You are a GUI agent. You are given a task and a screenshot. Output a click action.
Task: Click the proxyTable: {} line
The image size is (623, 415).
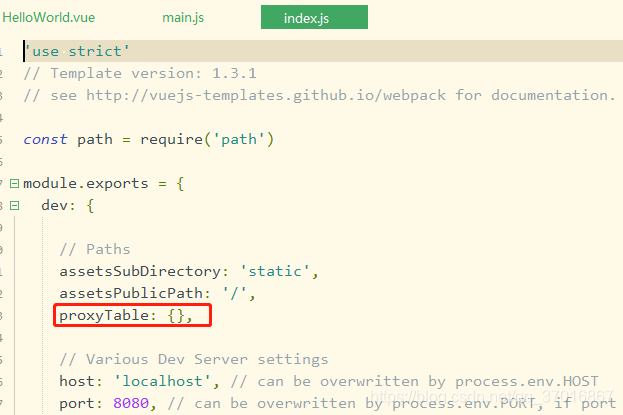pyautogui.click(x=126, y=316)
